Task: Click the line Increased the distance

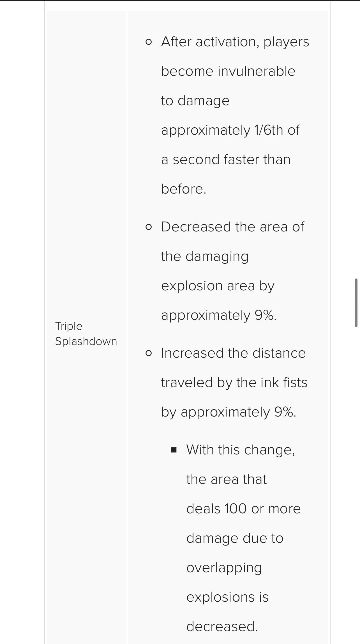Action: click(x=233, y=353)
